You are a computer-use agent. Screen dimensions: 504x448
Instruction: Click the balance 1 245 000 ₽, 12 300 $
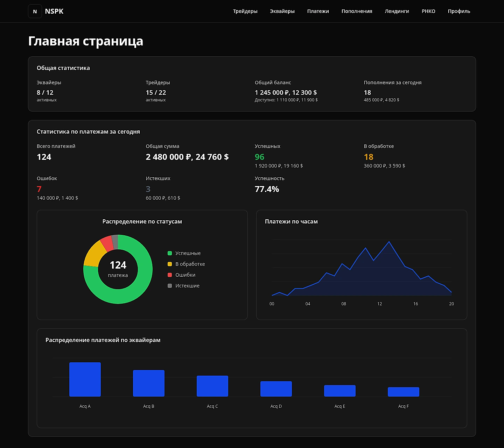(x=286, y=93)
